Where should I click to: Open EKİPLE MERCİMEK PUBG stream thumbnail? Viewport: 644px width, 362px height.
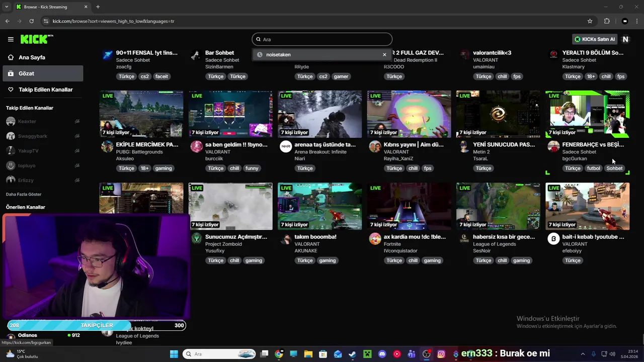coord(141,114)
